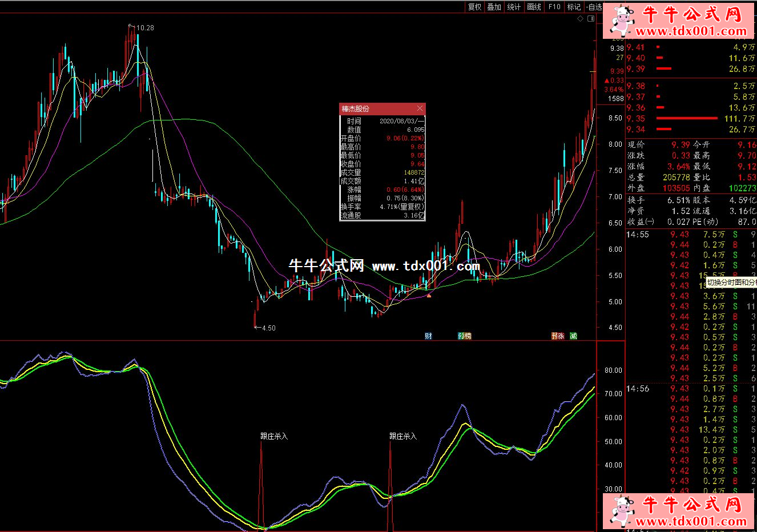Click the 最高价 row in the popup

[x=382, y=147]
